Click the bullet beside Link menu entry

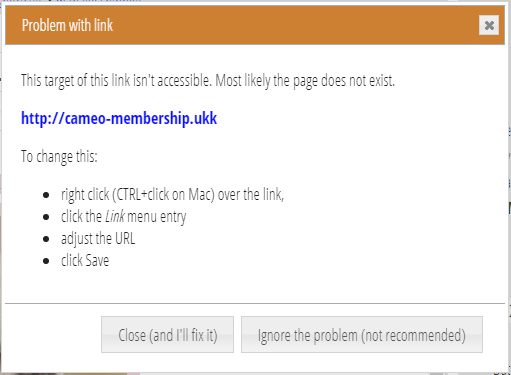pos(46,217)
